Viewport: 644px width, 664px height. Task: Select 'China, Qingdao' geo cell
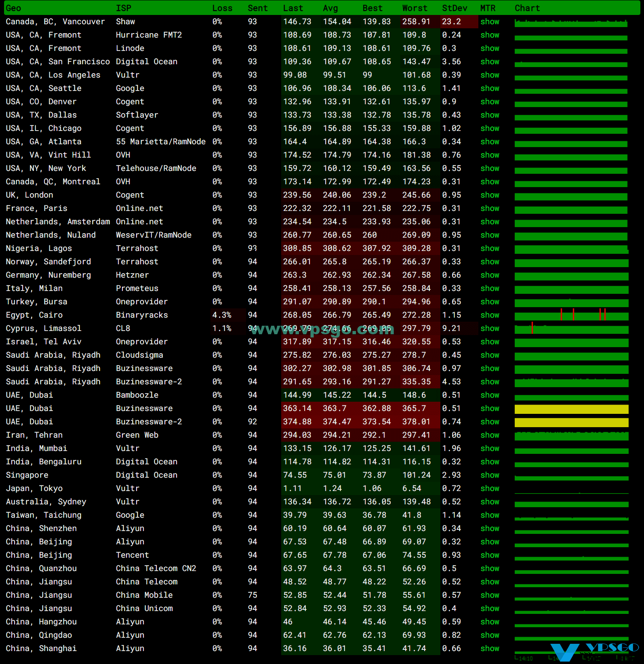[39, 635]
